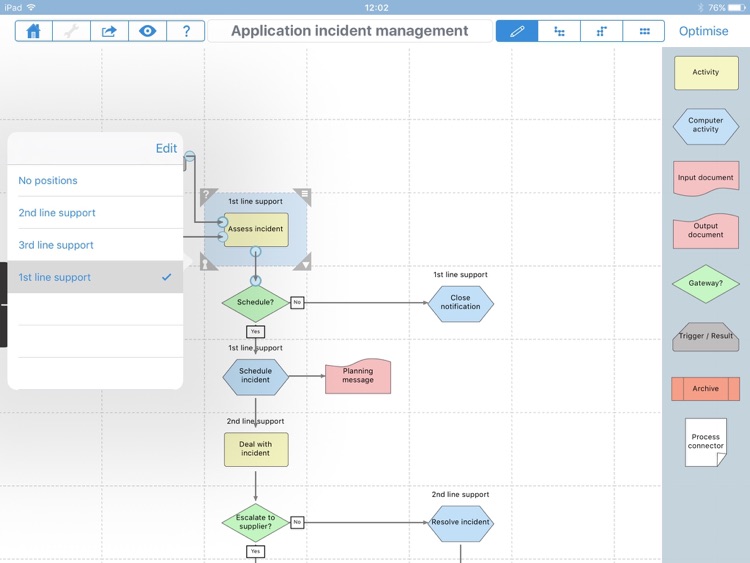Tap the battery indicator in status bar
This screenshot has width=750, height=563.
coord(736,8)
